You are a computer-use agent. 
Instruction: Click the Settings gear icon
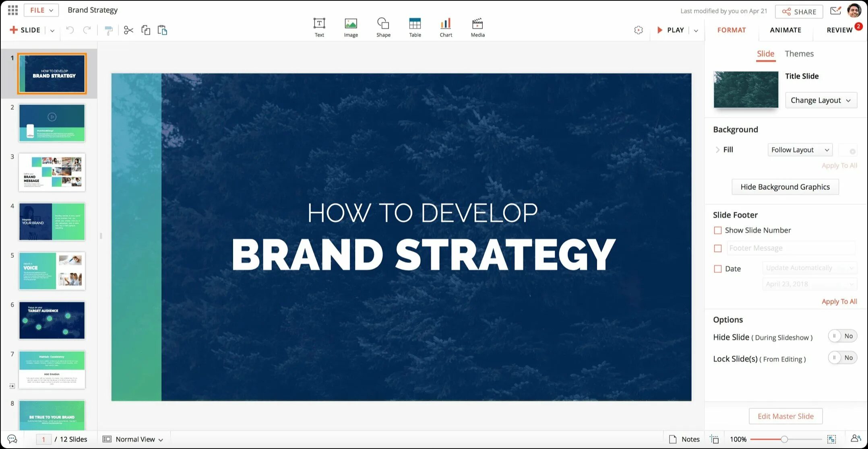[638, 30]
